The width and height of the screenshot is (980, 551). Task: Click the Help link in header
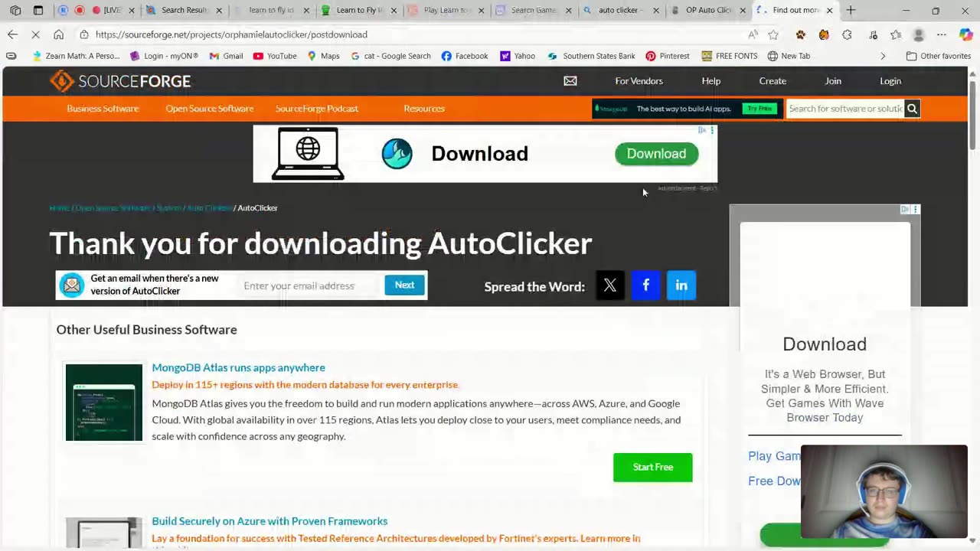pos(711,81)
